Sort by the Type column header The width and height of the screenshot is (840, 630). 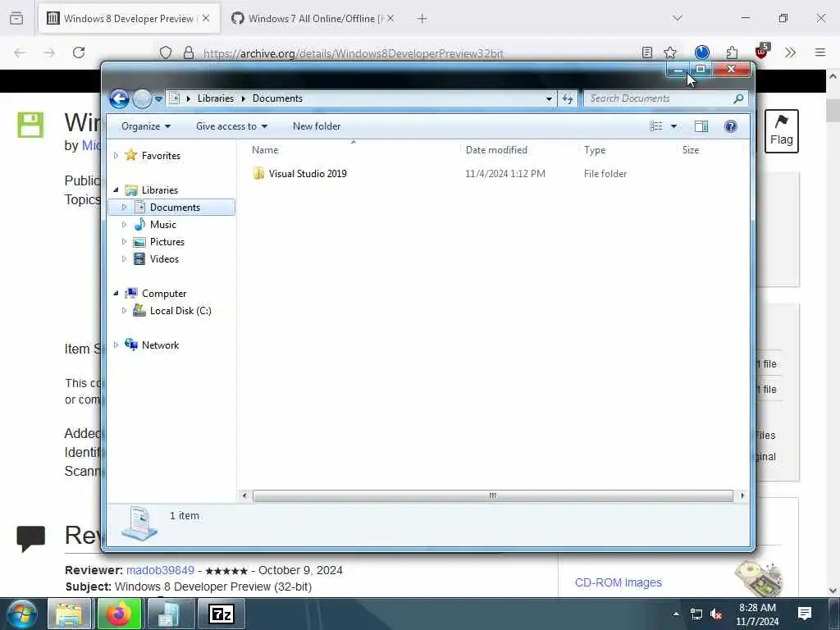coord(595,150)
